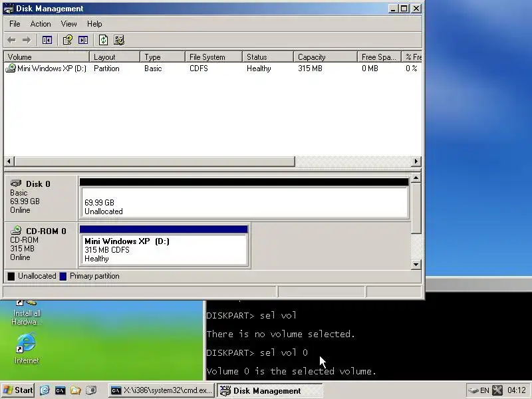The image size is (532, 399).
Task: Maximize the Disk Management window
Action: pos(404,9)
